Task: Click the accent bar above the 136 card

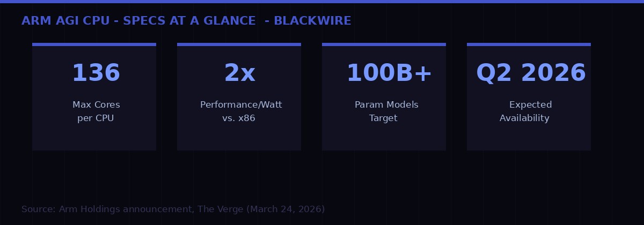Action: (94, 44)
